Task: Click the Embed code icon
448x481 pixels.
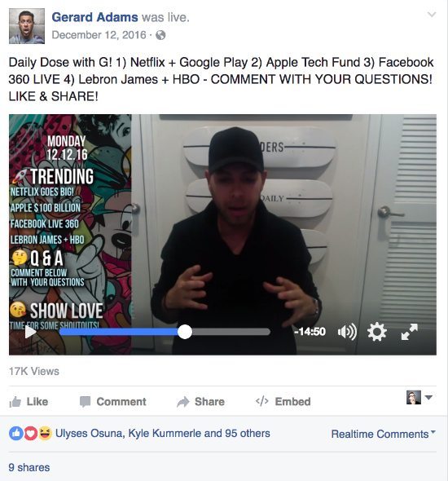Action: pos(261,401)
